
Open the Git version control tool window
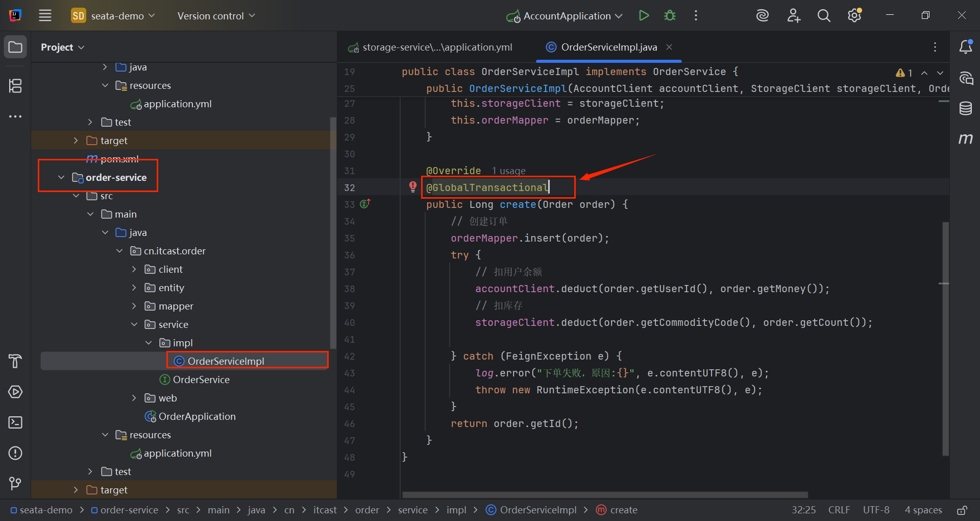[15, 483]
